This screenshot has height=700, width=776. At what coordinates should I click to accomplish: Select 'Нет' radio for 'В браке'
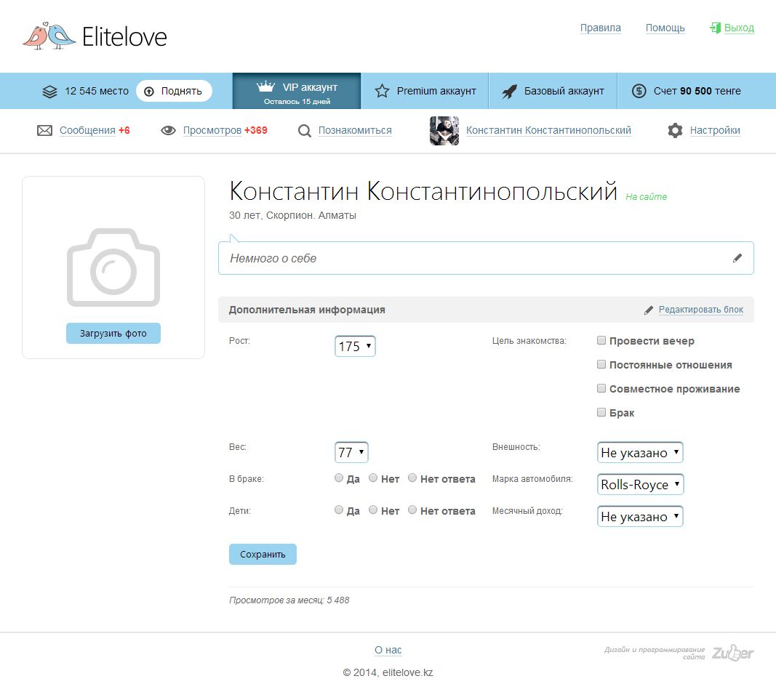click(373, 478)
